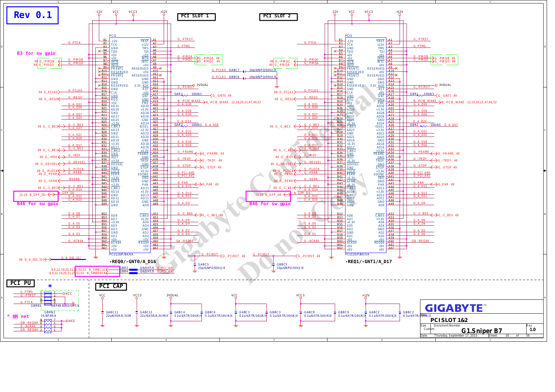Click resistor designator GAR1
Image resolution: width=555 pixels, height=392 pixels.
pos(178,94)
